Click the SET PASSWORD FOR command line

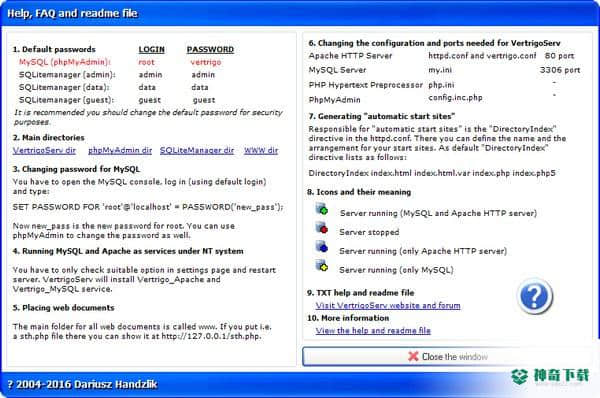[x=148, y=207]
